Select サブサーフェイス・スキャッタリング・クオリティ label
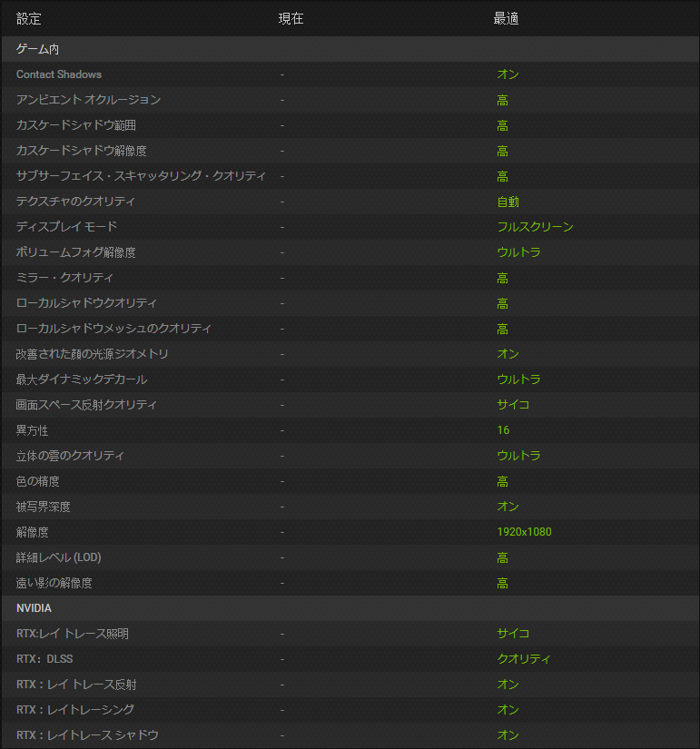Viewport: 700px width, 749px height. tap(141, 176)
